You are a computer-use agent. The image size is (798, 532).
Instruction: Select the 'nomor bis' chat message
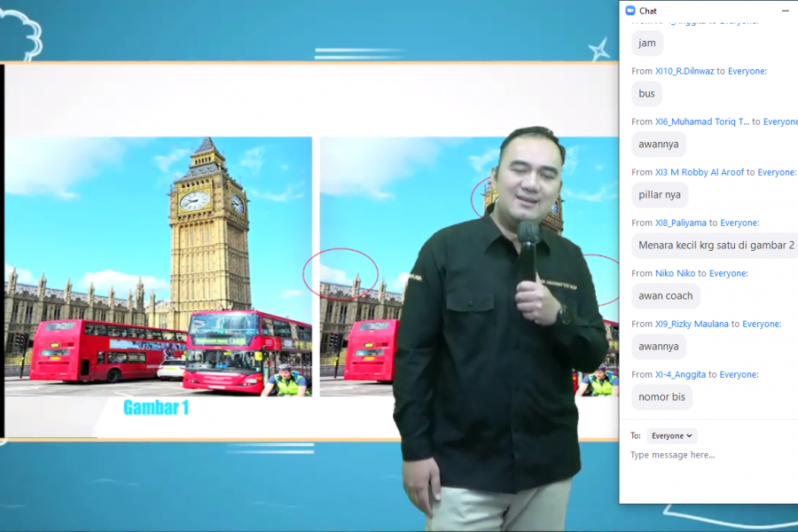pyautogui.click(x=661, y=397)
